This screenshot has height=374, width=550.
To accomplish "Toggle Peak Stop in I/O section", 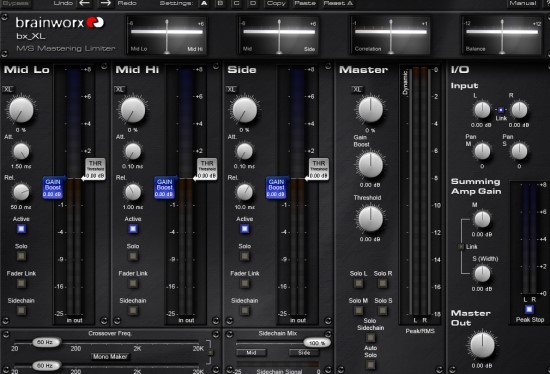I will (x=529, y=309).
